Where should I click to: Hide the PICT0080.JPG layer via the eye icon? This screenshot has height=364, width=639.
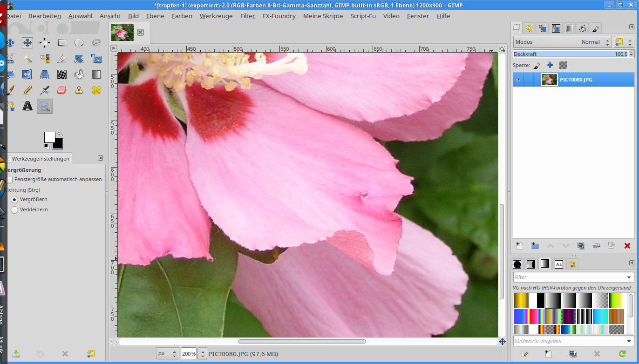click(x=518, y=80)
